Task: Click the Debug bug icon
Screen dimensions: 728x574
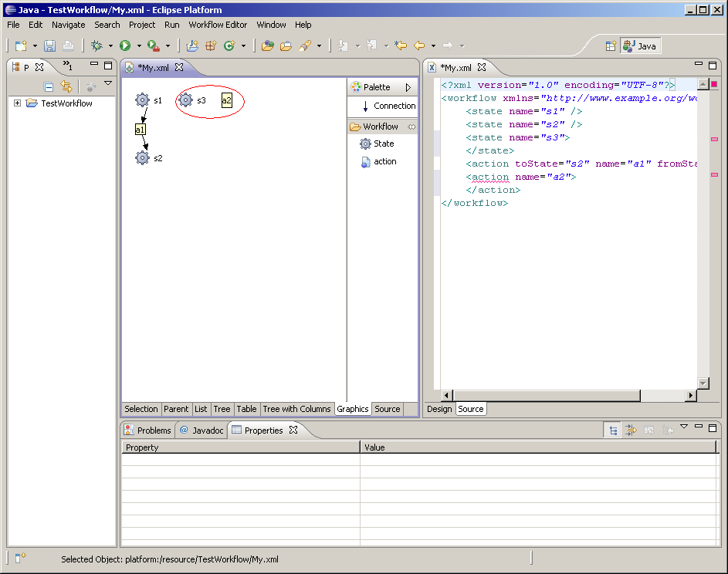Action: coord(97,46)
